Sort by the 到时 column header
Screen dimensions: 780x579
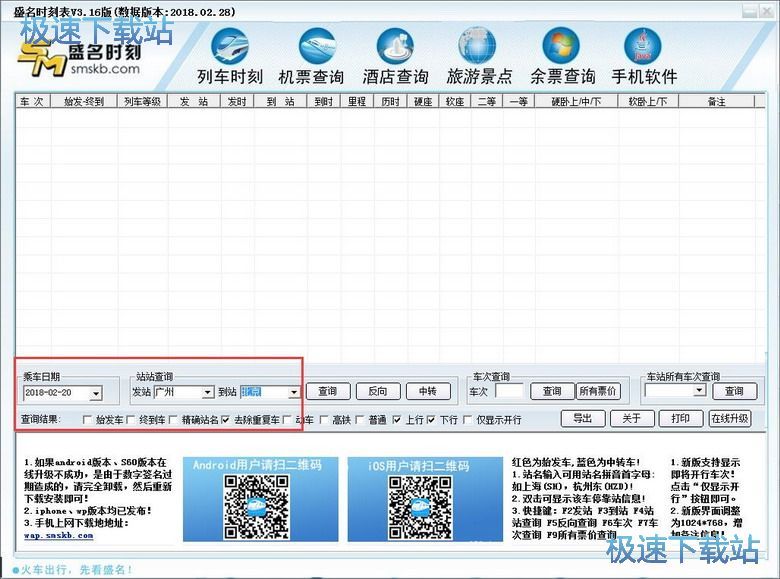[x=324, y=101]
